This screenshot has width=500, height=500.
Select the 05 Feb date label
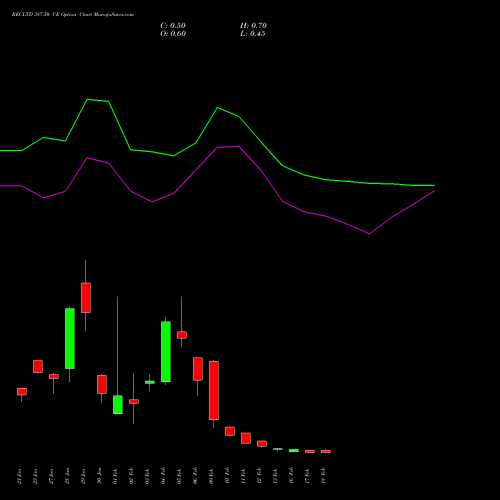(x=179, y=476)
